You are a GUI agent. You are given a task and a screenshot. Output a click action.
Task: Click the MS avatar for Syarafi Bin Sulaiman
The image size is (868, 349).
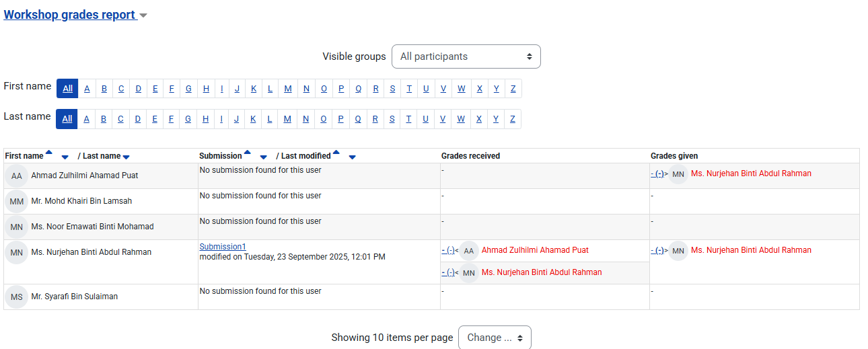pyautogui.click(x=17, y=297)
